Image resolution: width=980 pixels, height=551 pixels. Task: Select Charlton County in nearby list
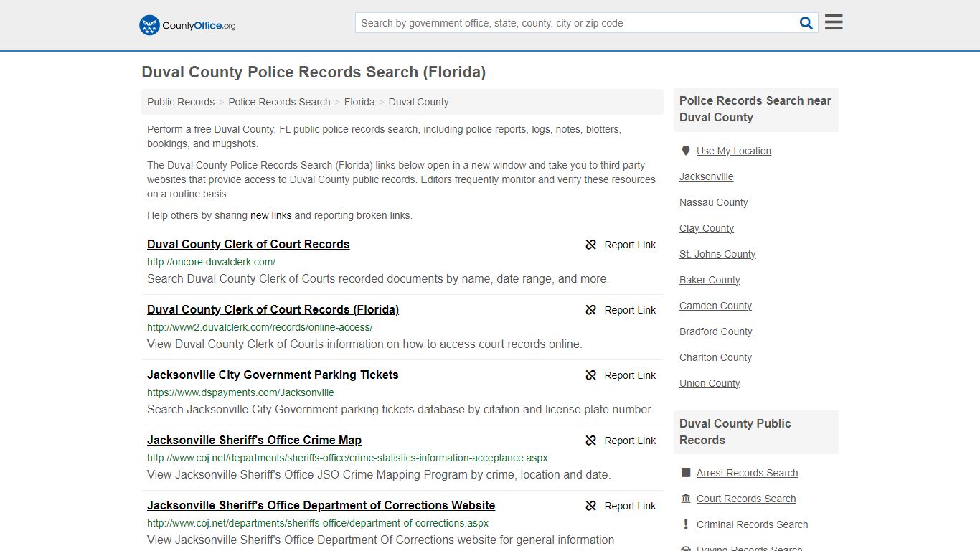pyautogui.click(x=715, y=357)
